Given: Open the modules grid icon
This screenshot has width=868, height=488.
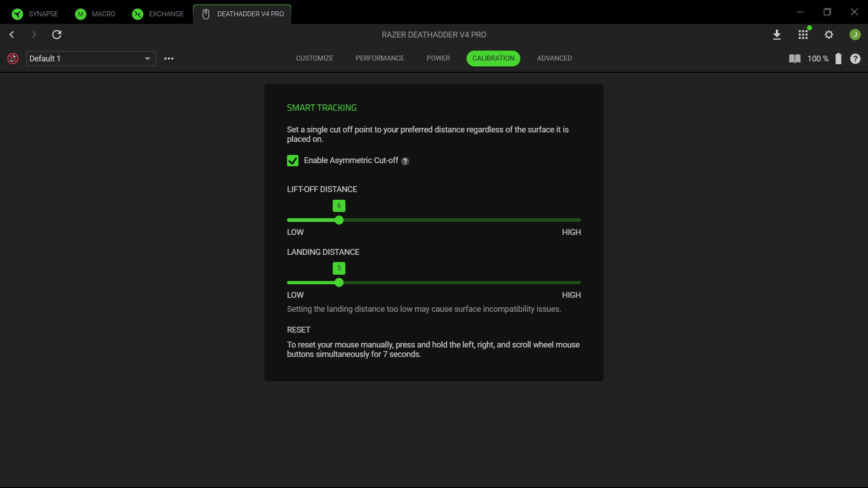Looking at the screenshot, I should point(803,35).
